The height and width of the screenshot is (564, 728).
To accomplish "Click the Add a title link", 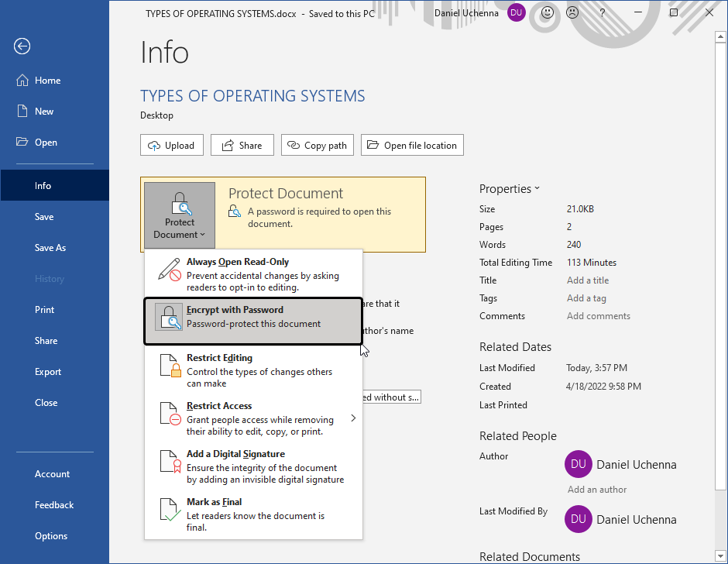I will (x=587, y=280).
